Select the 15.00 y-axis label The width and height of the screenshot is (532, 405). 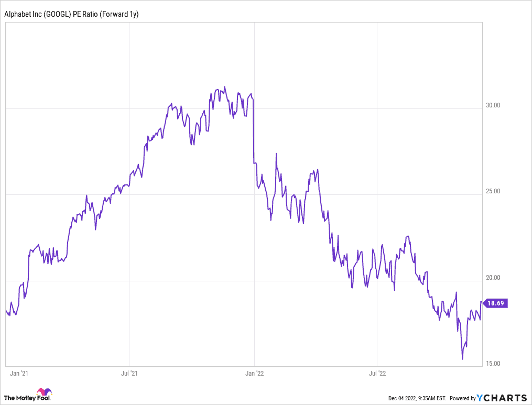pos(493,364)
